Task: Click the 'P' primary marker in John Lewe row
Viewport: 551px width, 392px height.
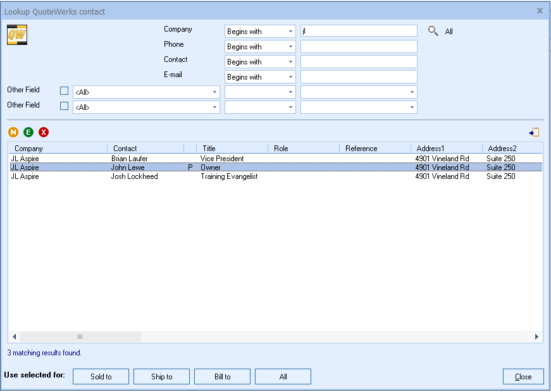Action: [x=190, y=167]
